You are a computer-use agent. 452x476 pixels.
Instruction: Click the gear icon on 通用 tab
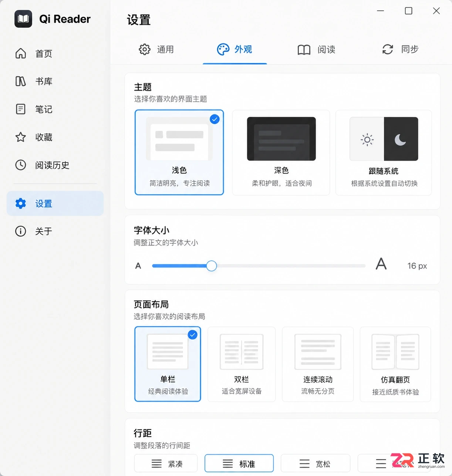145,49
